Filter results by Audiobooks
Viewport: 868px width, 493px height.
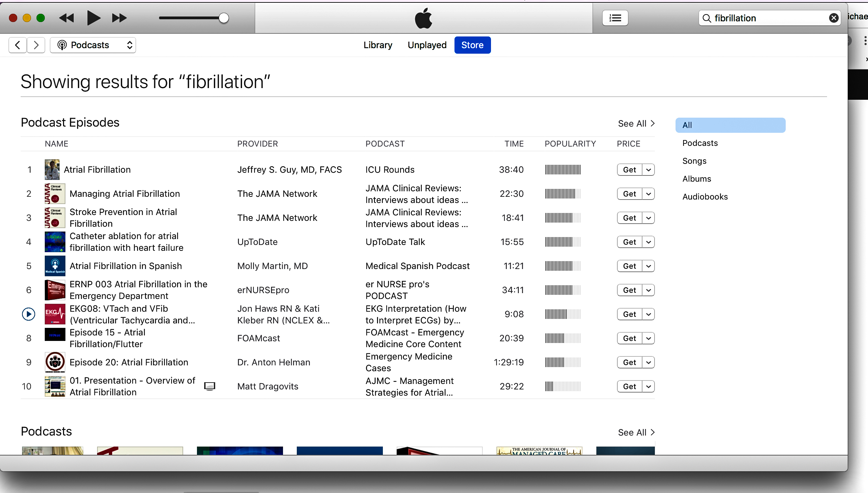[x=705, y=197]
